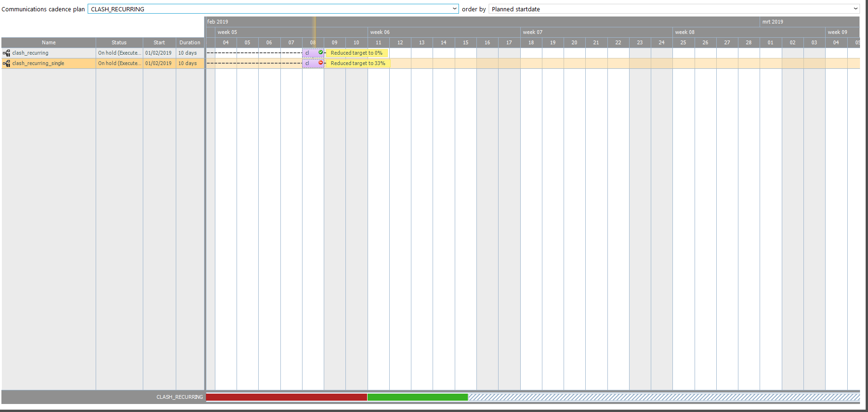Click the mrt 2019 month header
The image size is (868, 412).
click(773, 22)
